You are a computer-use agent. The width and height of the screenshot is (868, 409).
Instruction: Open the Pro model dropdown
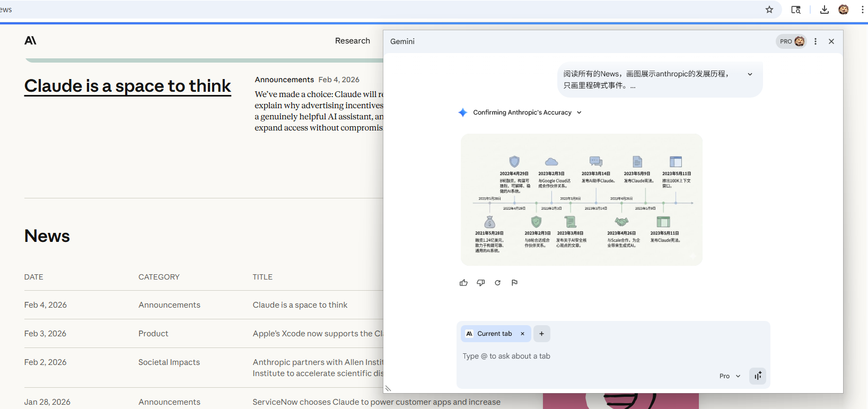click(x=730, y=376)
